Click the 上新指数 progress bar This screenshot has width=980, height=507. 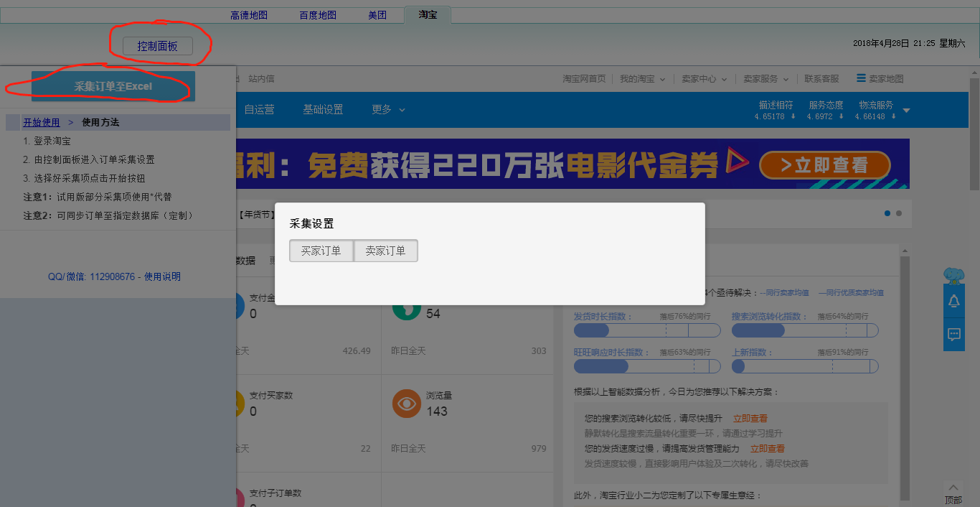[x=805, y=366]
